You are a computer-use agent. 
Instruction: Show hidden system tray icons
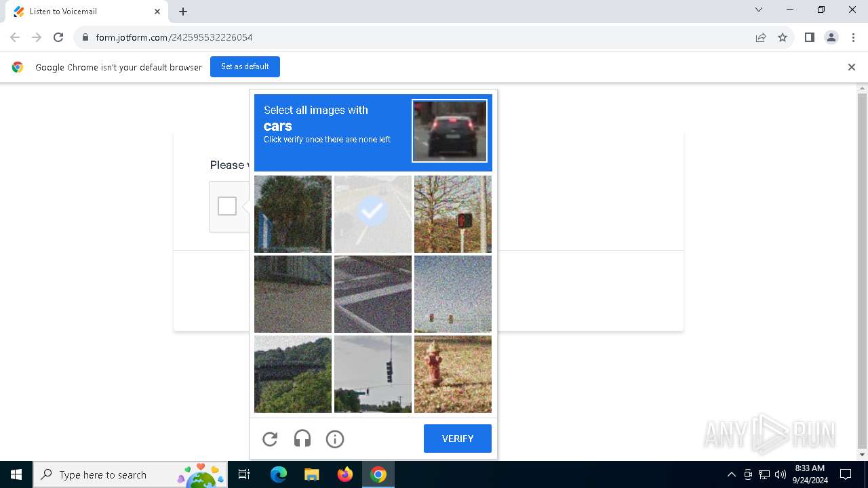pyautogui.click(x=731, y=474)
